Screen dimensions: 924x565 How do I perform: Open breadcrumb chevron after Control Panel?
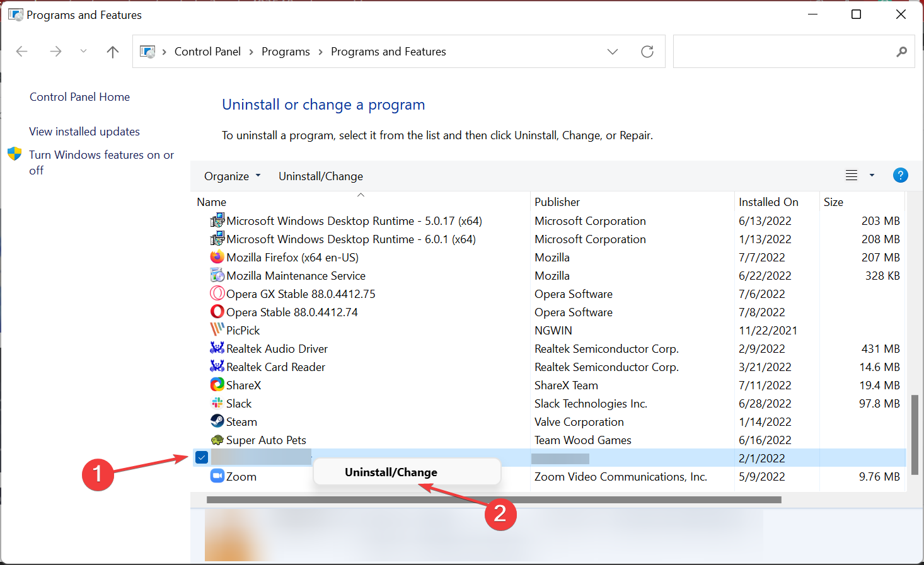click(x=251, y=52)
